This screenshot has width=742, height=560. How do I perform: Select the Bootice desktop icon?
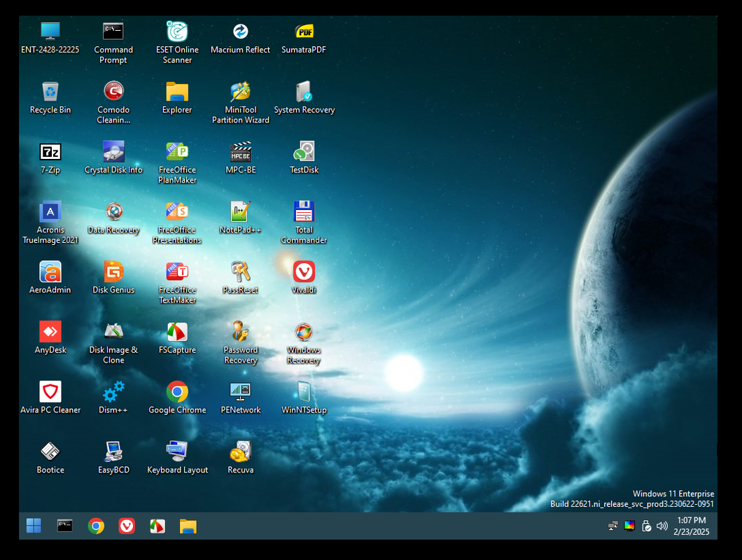click(50, 451)
